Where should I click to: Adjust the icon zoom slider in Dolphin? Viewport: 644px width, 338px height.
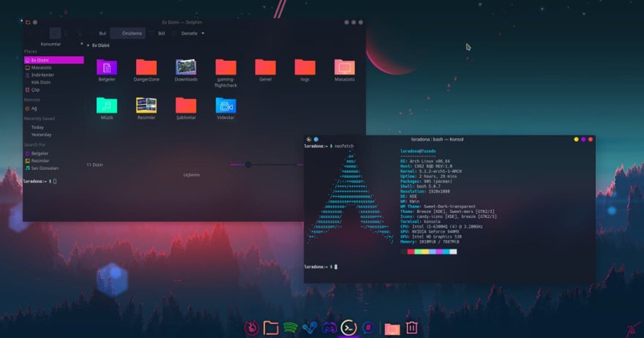click(248, 164)
